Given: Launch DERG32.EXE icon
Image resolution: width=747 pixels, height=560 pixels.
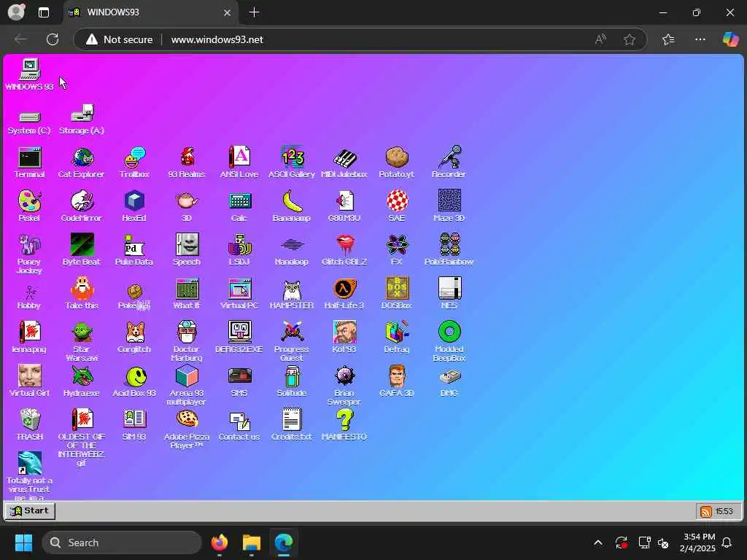Looking at the screenshot, I should 239,337.
